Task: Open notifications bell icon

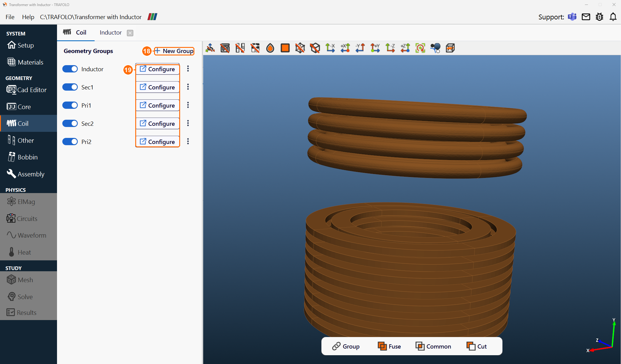Action: pyautogui.click(x=613, y=17)
